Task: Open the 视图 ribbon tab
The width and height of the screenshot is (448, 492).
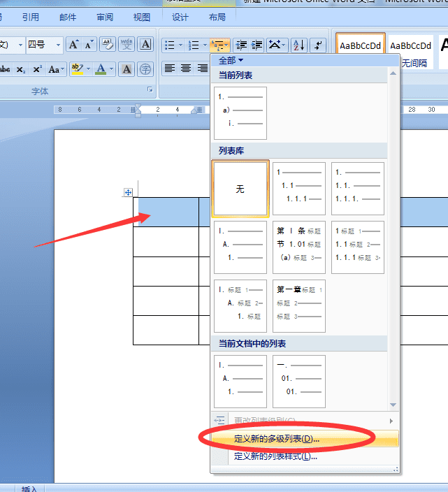Action: 142,17
